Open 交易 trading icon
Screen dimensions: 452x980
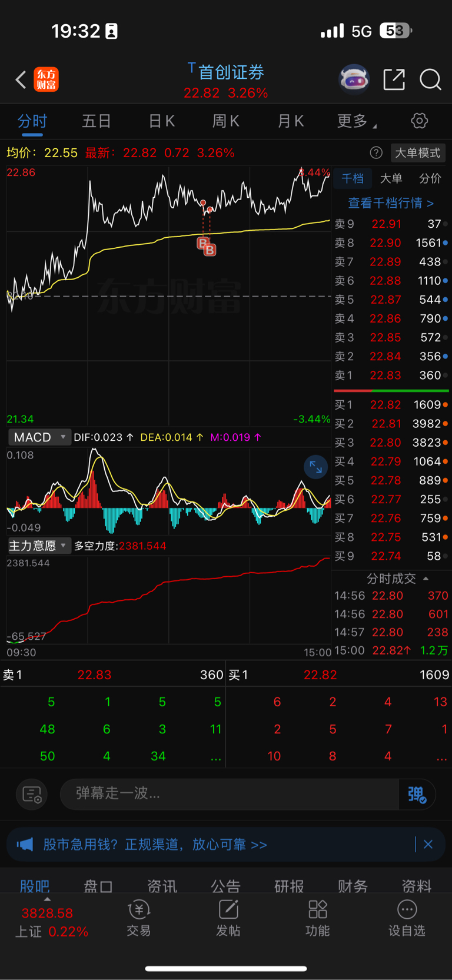click(139, 918)
